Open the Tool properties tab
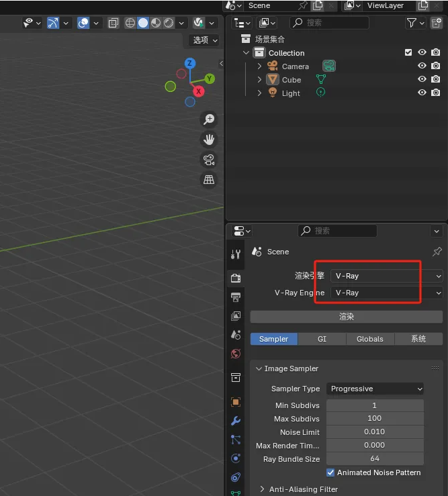This screenshot has width=448, height=496. (236, 254)
